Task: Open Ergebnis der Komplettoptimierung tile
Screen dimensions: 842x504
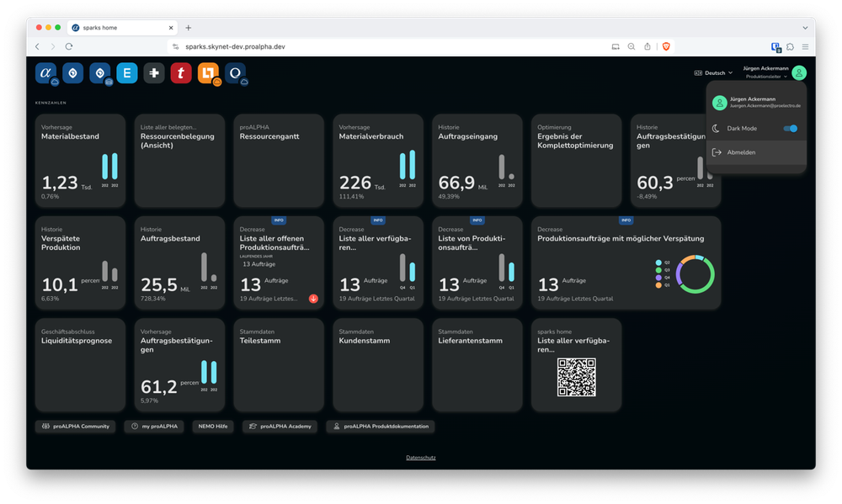Action: point(576,161)
